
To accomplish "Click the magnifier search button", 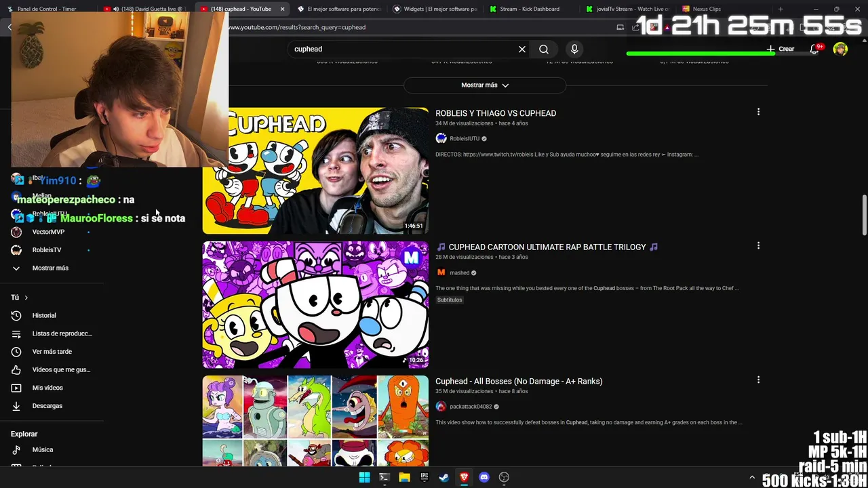I will [544, 49].
